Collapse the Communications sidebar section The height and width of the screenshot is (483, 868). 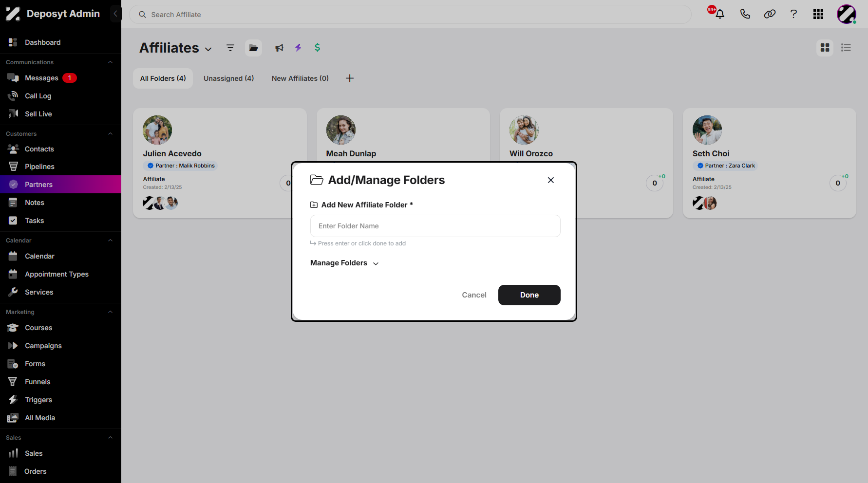[110, 62]
